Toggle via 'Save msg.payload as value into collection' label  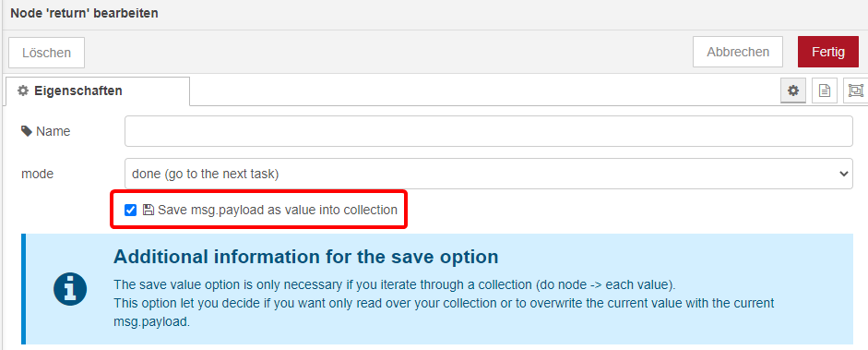pyautogui.click(x=278, y=210)
